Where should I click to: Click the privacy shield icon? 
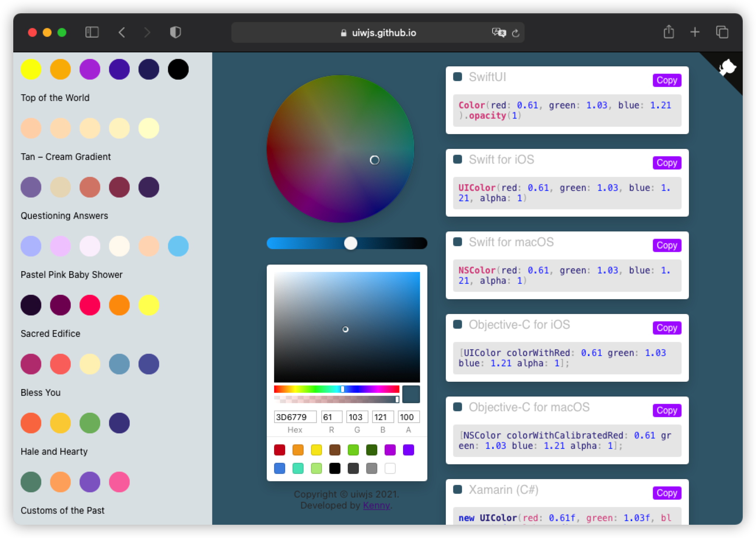(x=176, y=32)
